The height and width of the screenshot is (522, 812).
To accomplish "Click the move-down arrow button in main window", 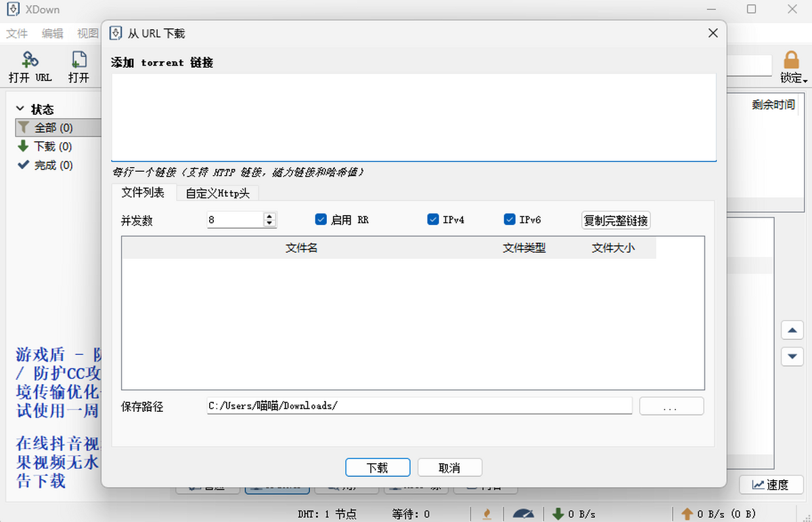I will coord(792,356).
